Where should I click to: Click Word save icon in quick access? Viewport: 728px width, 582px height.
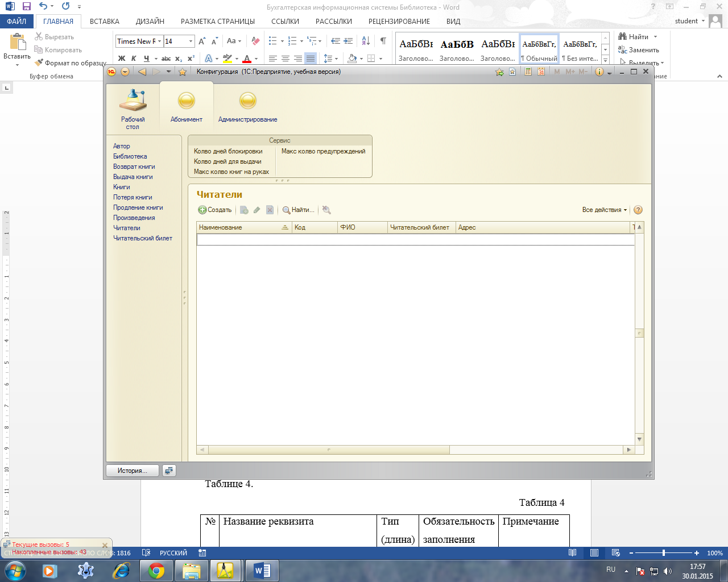[x=26, y=7]
